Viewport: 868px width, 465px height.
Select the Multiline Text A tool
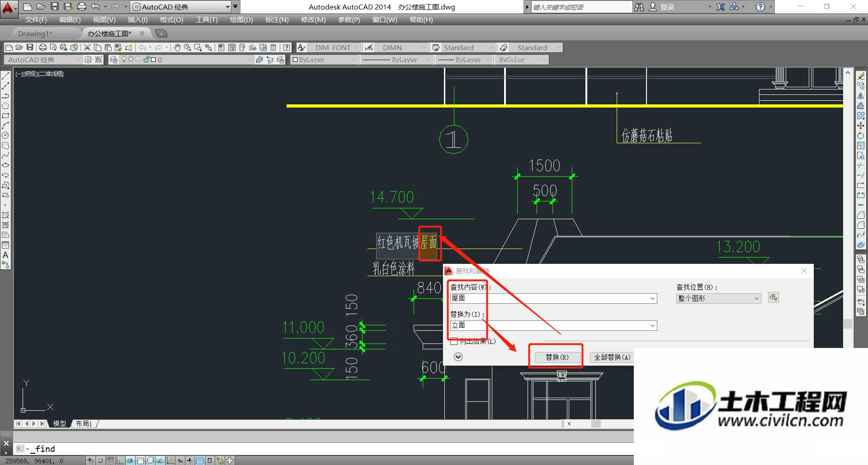(x=5, y=255)
